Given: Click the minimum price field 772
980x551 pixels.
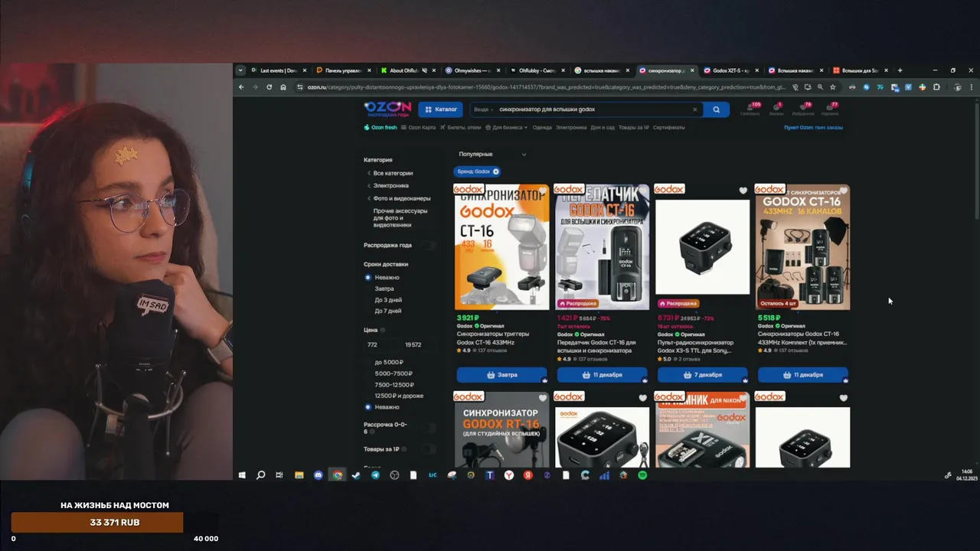Looking at the screenshot, I should click(x=381, y=345).
